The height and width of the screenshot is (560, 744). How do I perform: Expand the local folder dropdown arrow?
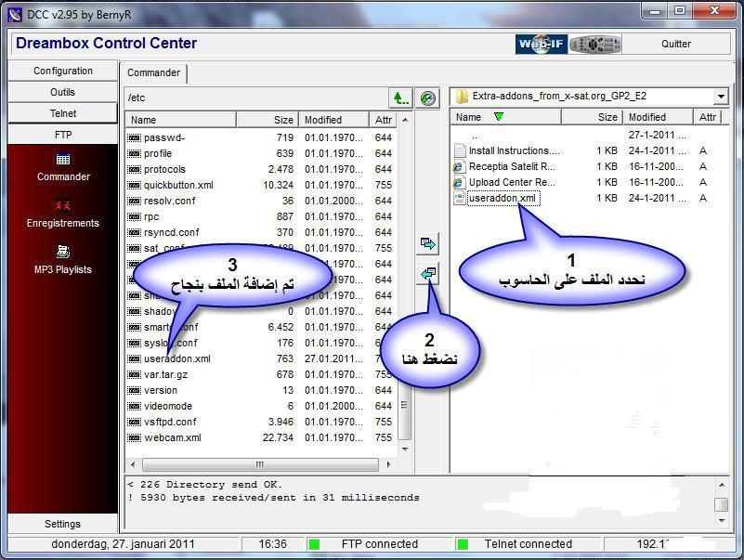721,97
